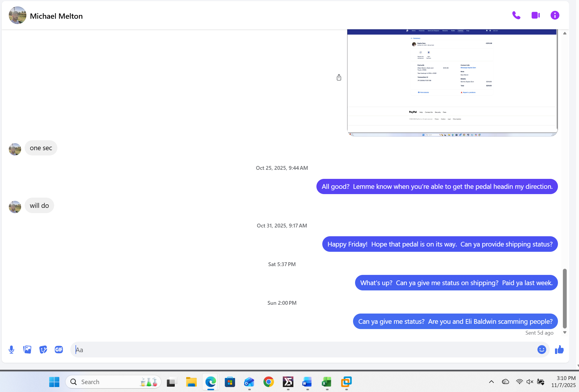The height and width of the screenshot is (392, 579).
Task: Launch Outlook from the taskbar
Action: [249, 382]
